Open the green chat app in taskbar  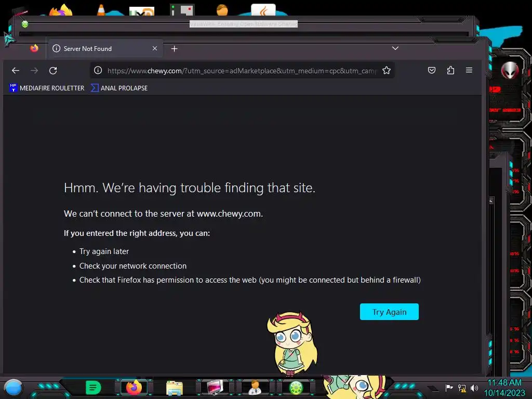point(94,388)
